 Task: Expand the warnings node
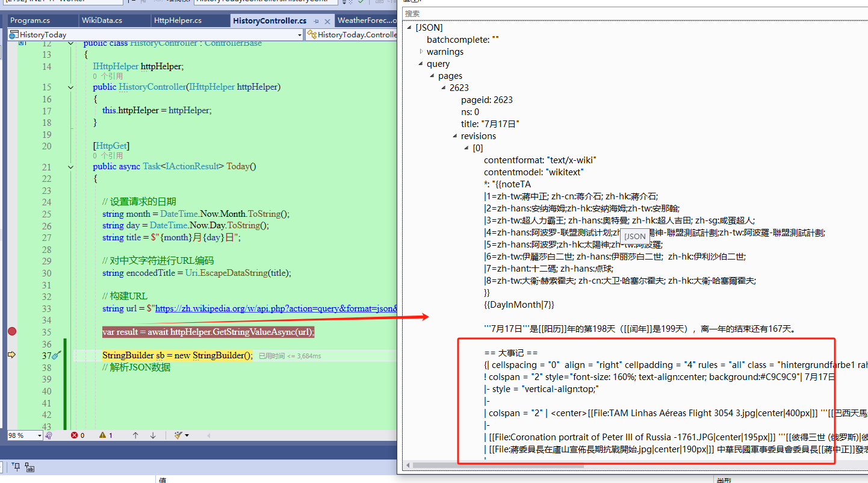(x=421, y=52)
